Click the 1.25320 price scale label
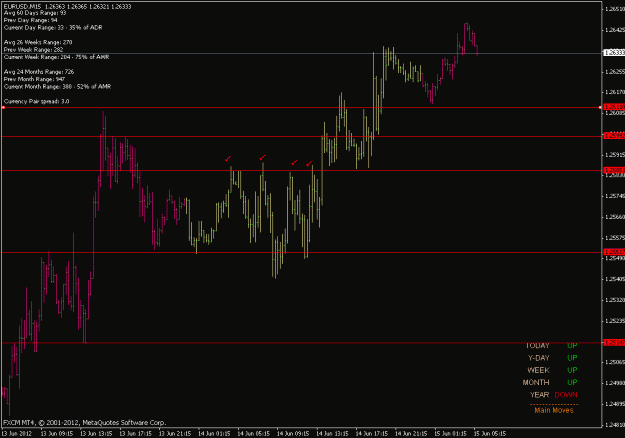625x438 pixels. click(x=615, y=300)
